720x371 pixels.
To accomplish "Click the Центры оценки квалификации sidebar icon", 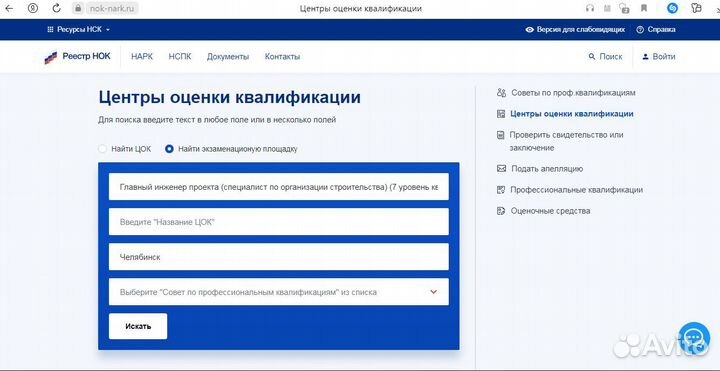I will point(501,114).
